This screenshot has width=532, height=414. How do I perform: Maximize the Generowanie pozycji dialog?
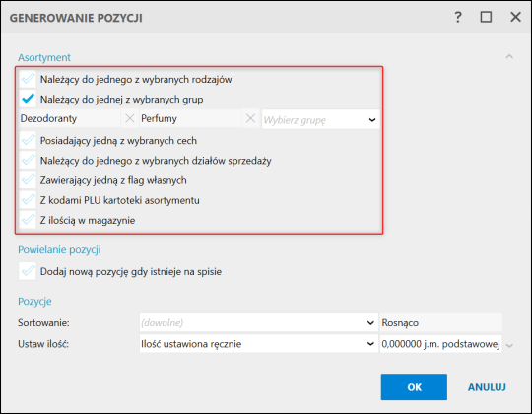pos(486,17)
